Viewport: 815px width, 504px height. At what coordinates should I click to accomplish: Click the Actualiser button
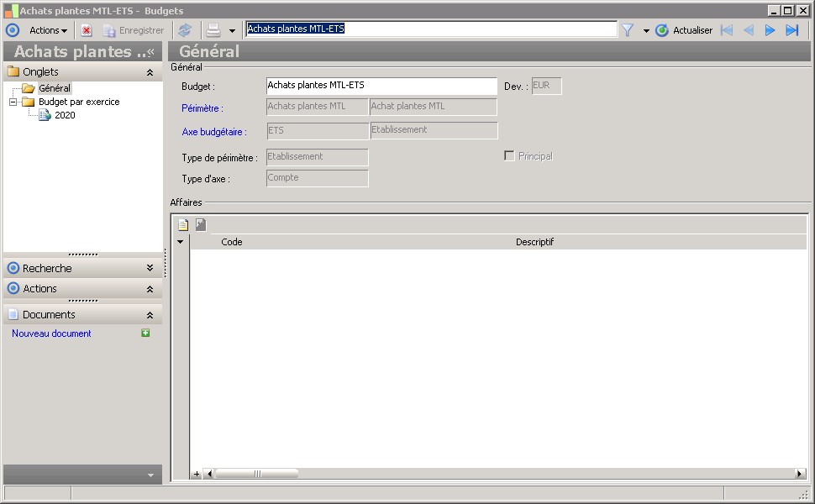click(x=684, y=30)
